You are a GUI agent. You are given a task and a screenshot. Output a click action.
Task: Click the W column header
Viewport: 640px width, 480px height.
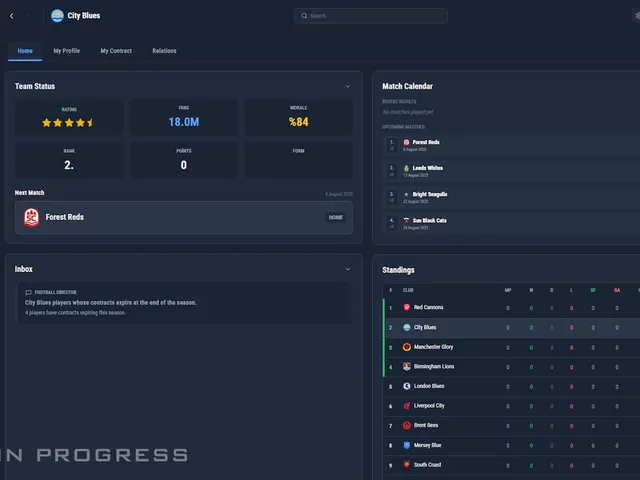point(531,290)
